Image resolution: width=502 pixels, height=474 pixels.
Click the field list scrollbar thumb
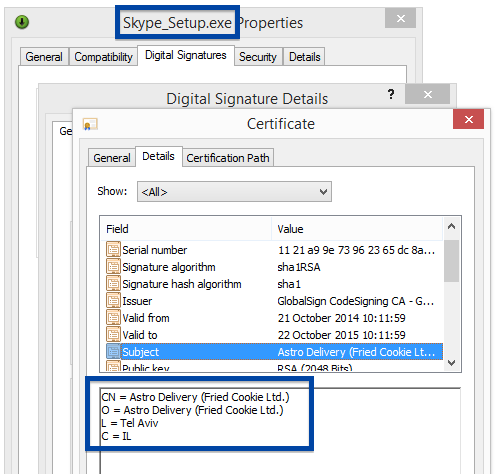(452, 261)
